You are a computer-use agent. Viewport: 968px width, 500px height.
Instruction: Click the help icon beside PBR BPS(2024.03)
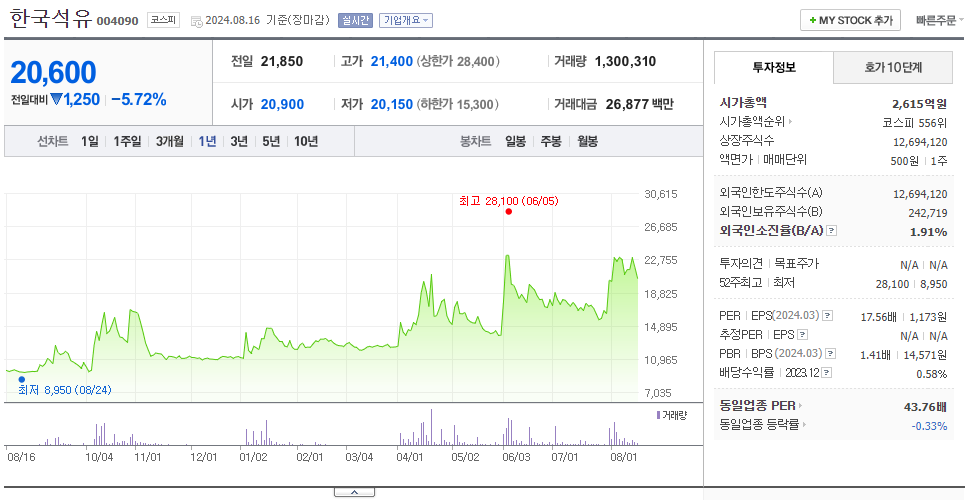(832, 354)
